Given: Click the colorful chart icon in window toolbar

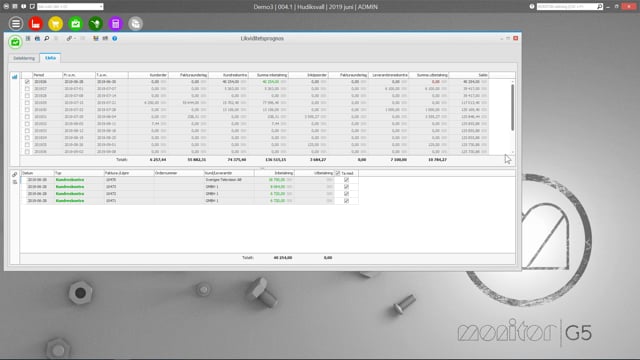Looking at the screenshot, I should pos(96,38).
